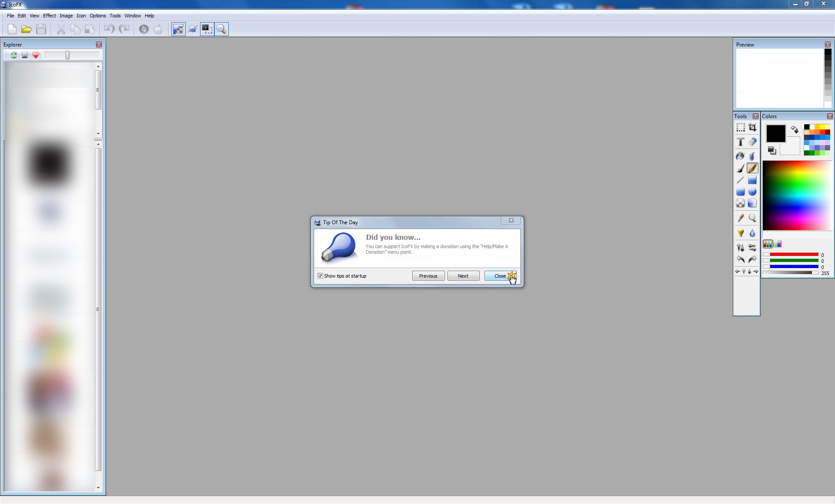The image size is (835, 504).
Task: Open the File menu
Action: [x=10, y=16]
